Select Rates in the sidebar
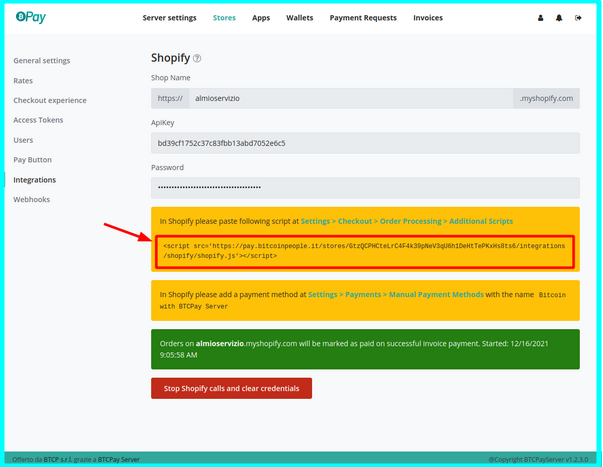 (x=23, y=80)
